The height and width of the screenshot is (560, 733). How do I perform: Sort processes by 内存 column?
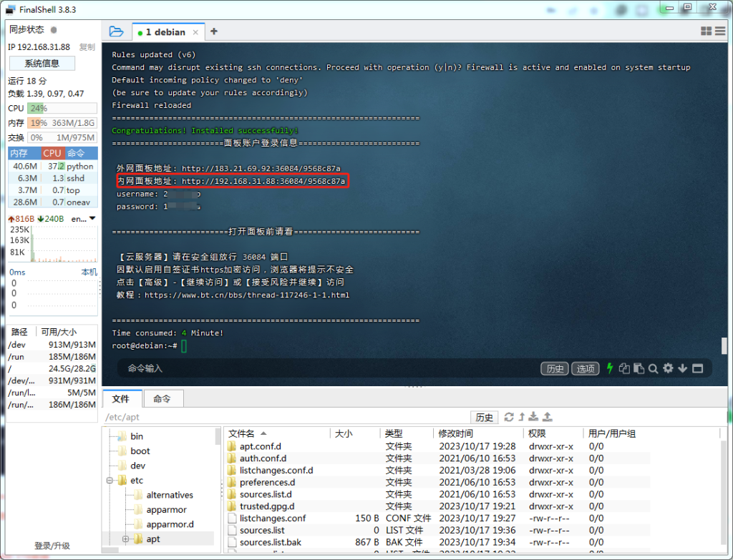coord(24,153)
